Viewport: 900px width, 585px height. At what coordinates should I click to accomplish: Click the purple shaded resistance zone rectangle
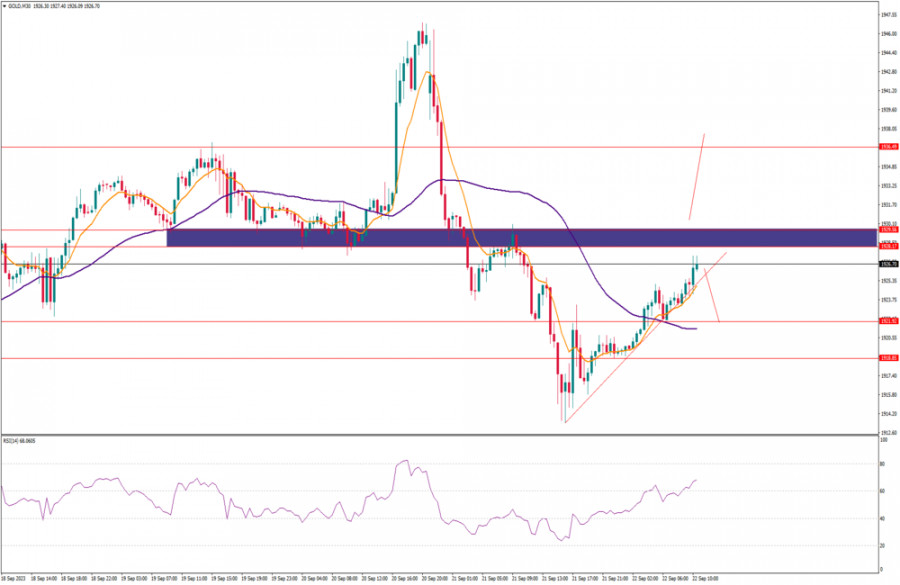tap(522, 238)
